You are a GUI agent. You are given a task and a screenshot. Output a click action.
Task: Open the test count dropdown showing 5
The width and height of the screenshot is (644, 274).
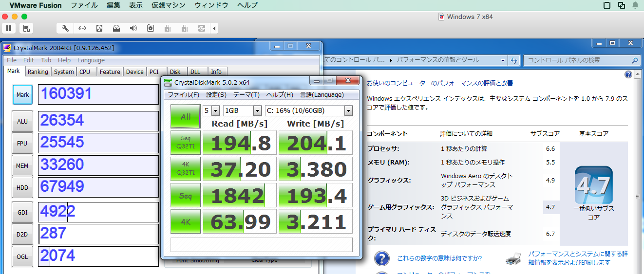click(212, 110)
